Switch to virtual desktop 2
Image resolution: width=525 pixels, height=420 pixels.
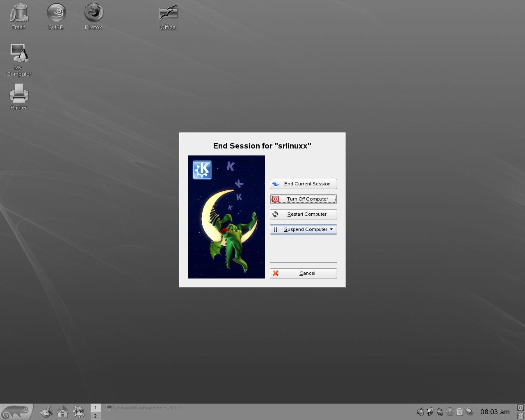[96, 416]
